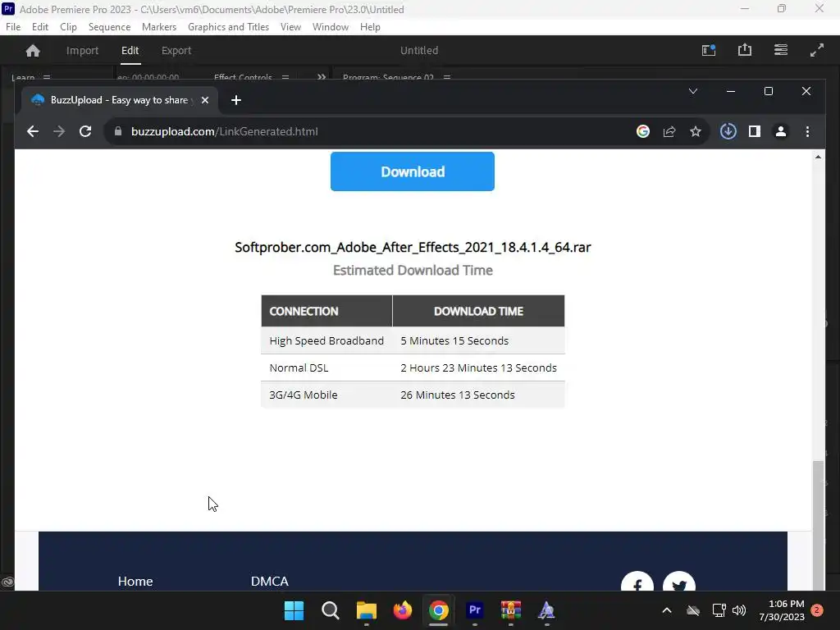Open taskbar Search
This screenshot has height=630, width=840.
[x=330, y=610]
